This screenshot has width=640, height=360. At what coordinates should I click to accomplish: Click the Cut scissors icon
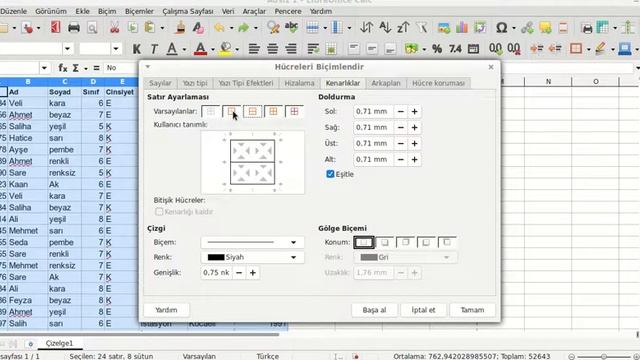pos(115,28)
